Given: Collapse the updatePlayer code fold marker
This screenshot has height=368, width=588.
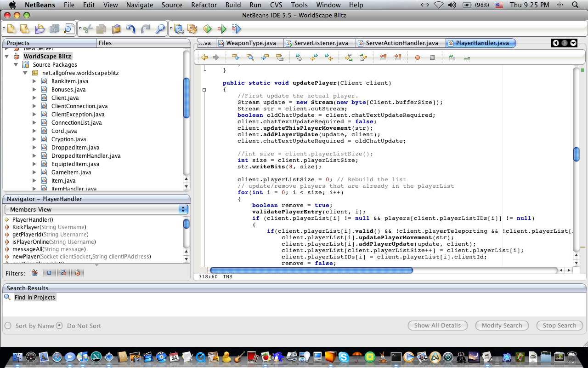Looking at the screenshot, I should (204, 90).
